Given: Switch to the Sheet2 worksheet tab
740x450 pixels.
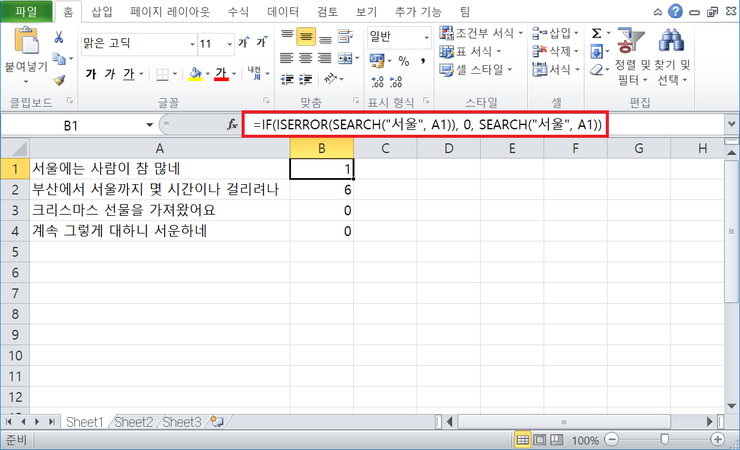Looking at the screenshot, I should (133, 423).
